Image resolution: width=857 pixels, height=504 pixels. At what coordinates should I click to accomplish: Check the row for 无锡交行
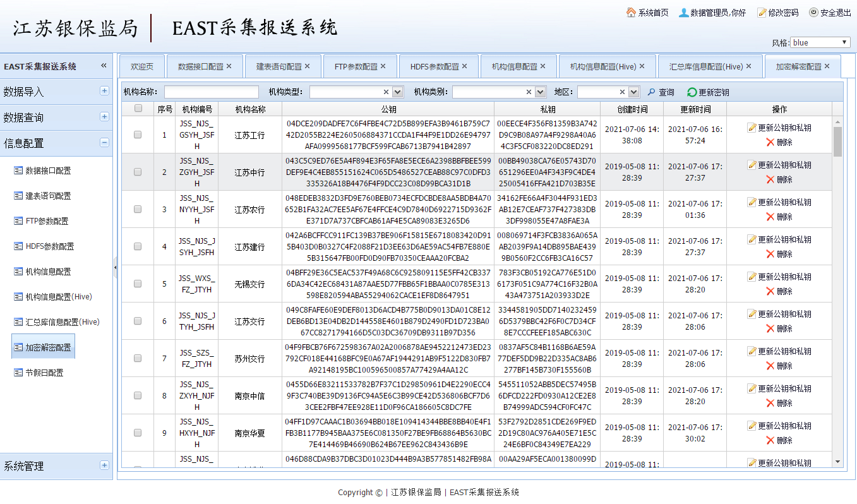pos(138,284)
